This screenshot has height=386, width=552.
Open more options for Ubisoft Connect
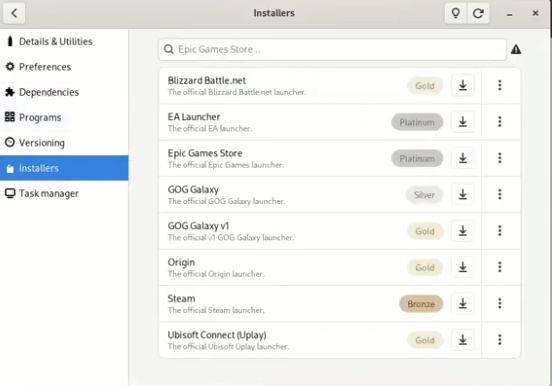coord(500,340)
